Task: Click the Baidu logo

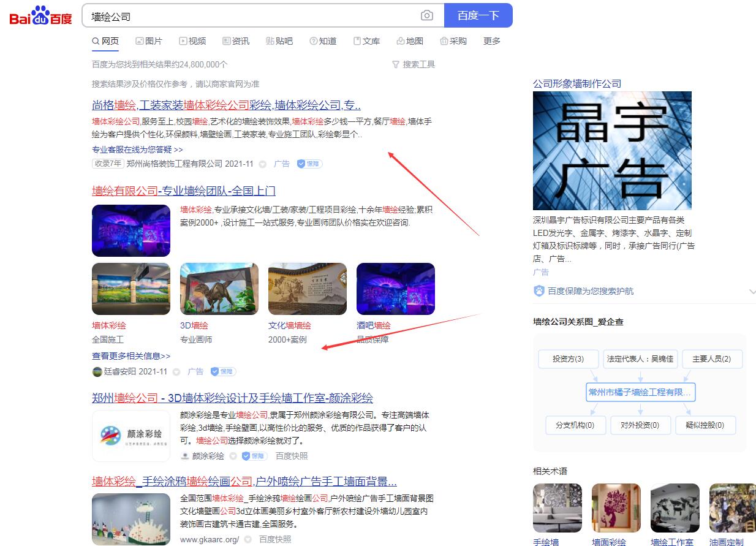Action: (40, 16)
